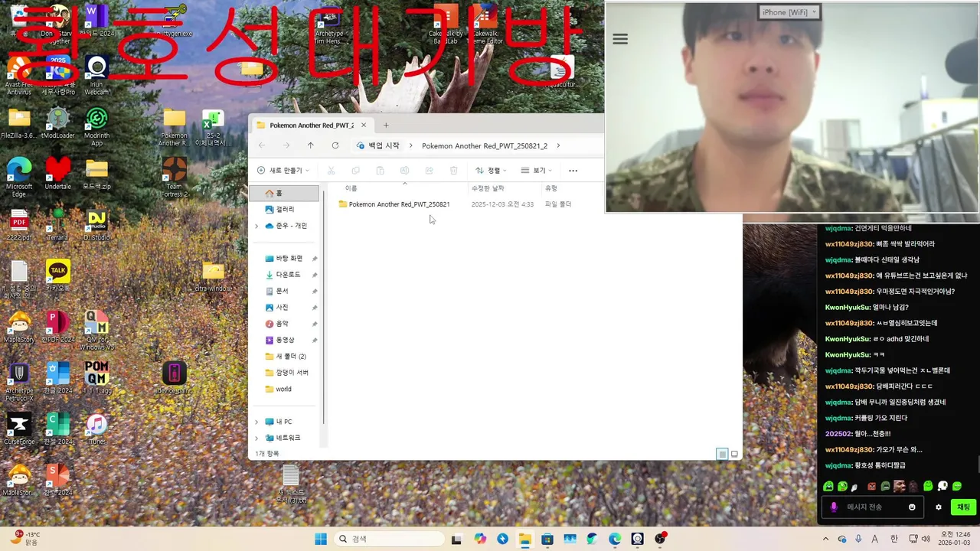
Task: Launch Archetype Petrucci X shortcut
Action: [18, 382]
